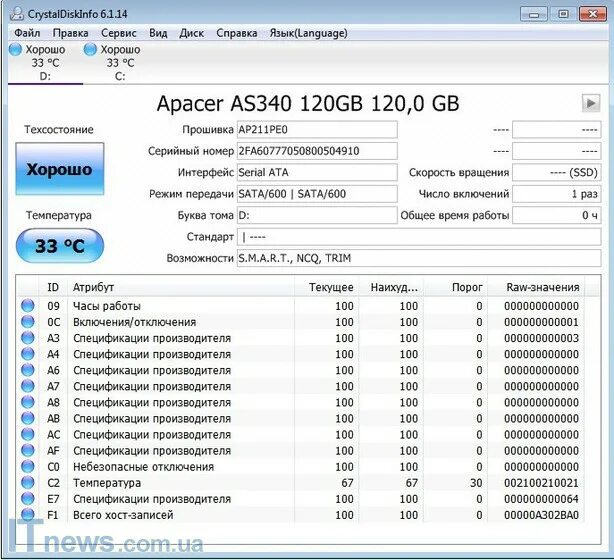The height and width of the screenshot is (560, 614).
Task: Click status icon for attribute AF
Action: click(x=27, y=450)
